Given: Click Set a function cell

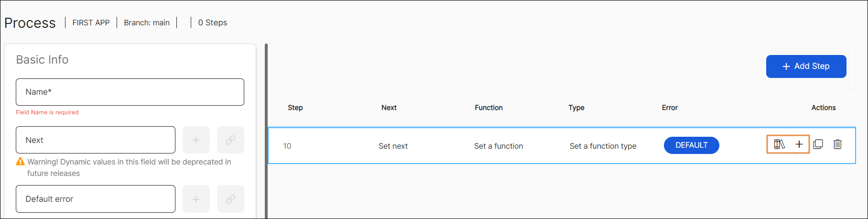Looking at the screenshot, I should [x=498, y=146].
